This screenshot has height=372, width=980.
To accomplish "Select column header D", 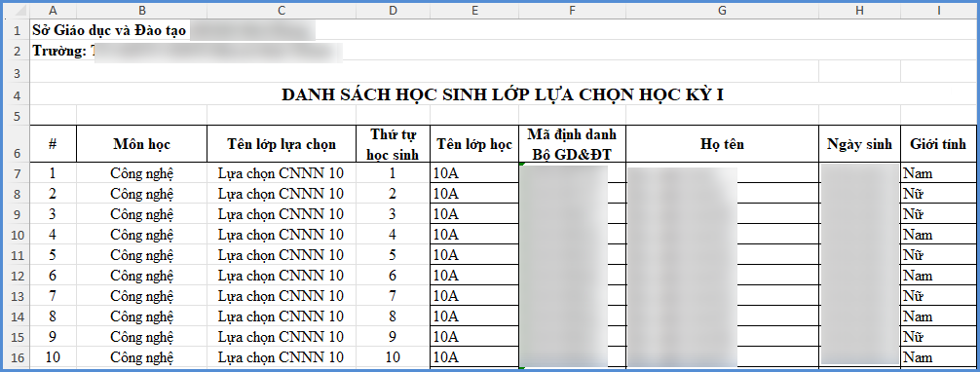I will pos(393,10).
